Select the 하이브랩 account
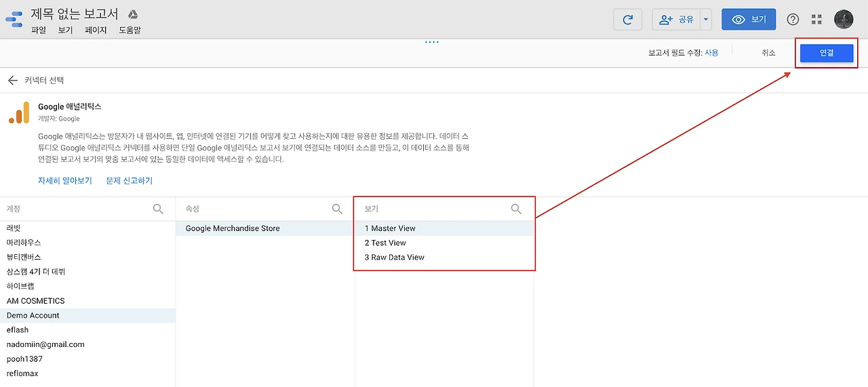The image size is (868, 387). (x=87, y=286)
